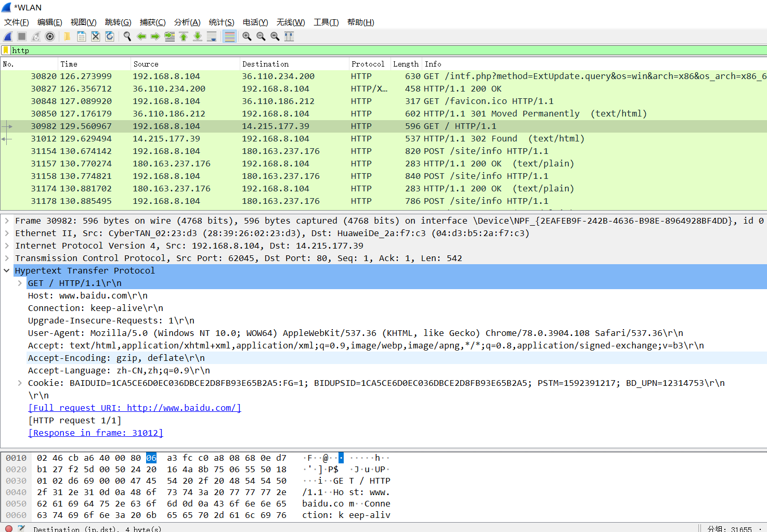Select packet 31154 POST /site/info
Screen dimensions: 767x532
pos(383,151)
